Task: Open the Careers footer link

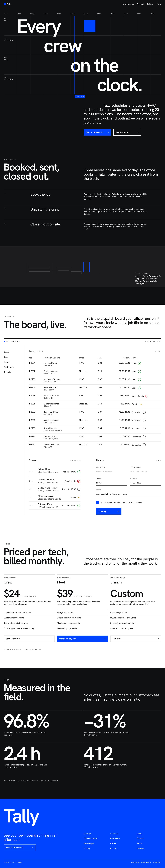Action: pos(114,843)
